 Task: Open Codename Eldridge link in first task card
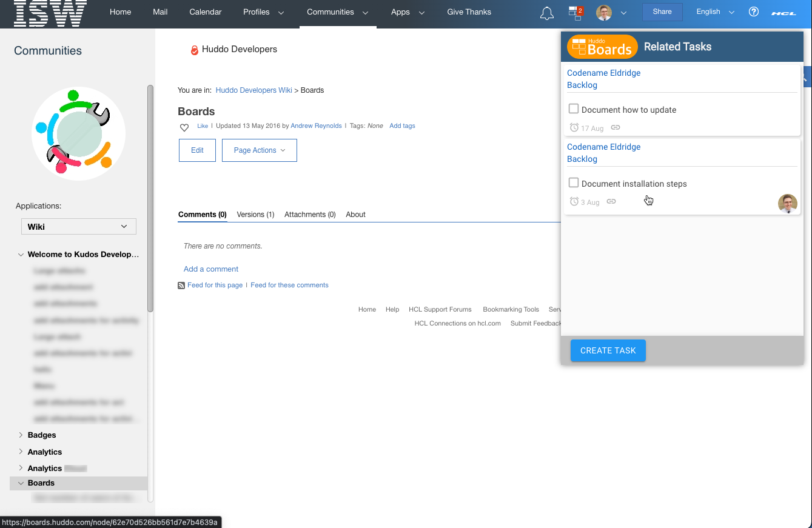pyautogui.click(x=603, y=73)
